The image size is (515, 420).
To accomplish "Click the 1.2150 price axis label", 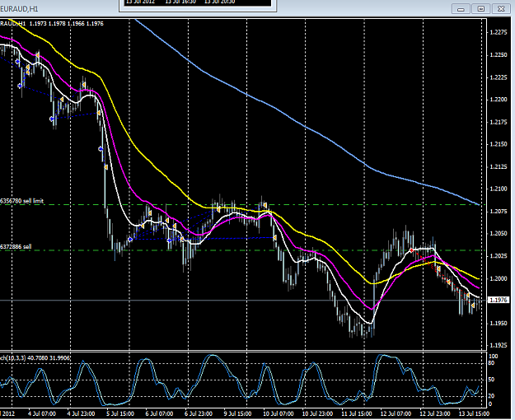I will pos(499,144).
